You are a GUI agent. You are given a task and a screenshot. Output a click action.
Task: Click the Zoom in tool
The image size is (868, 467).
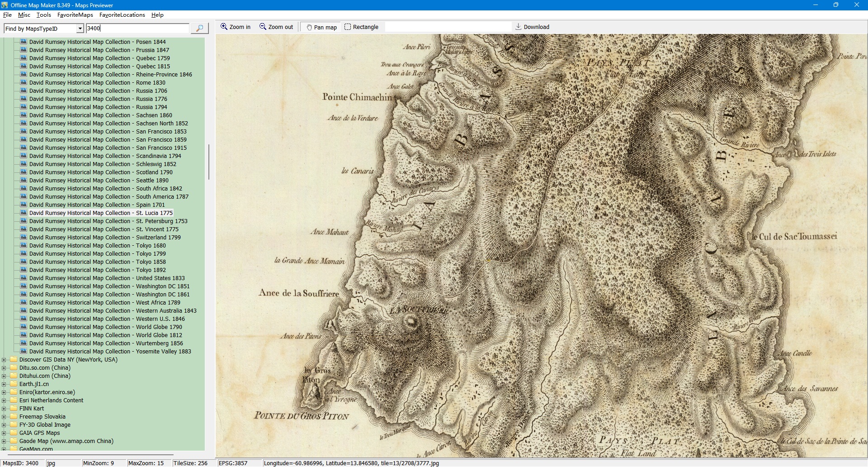point(235,27)
